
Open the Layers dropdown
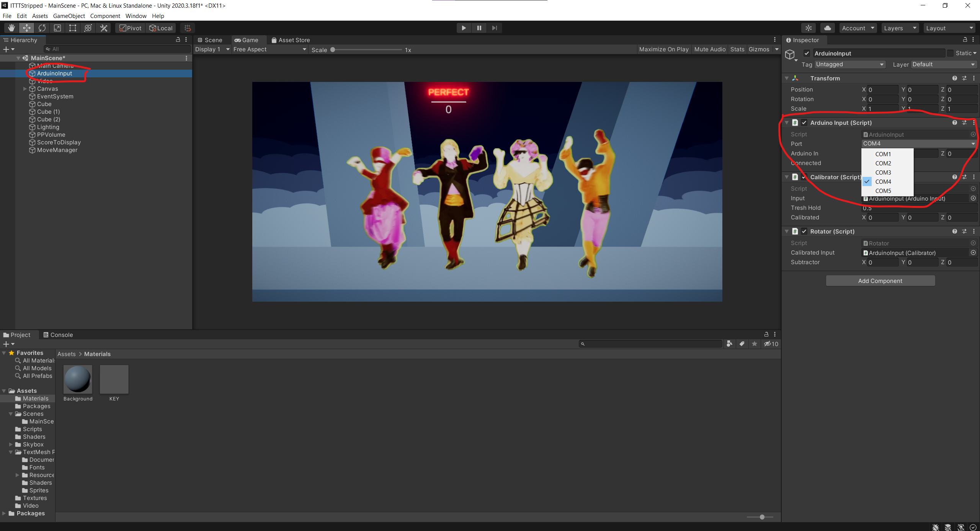pos(900,28)
